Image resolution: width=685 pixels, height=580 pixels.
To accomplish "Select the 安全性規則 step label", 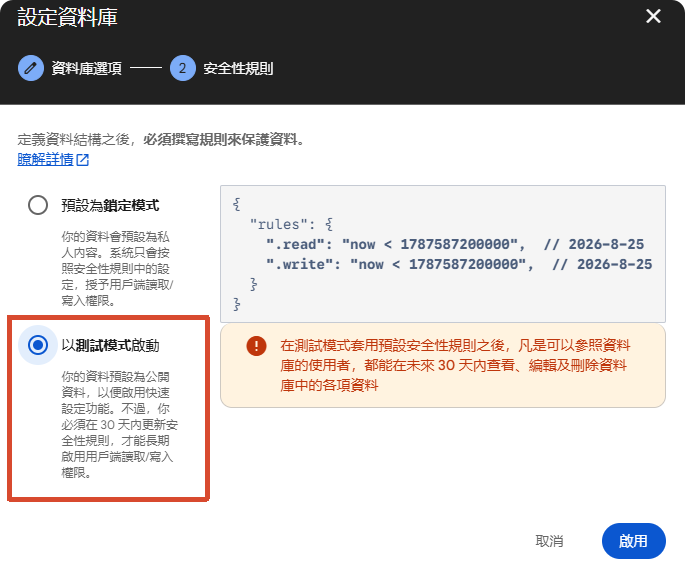I will pos(238,69).
